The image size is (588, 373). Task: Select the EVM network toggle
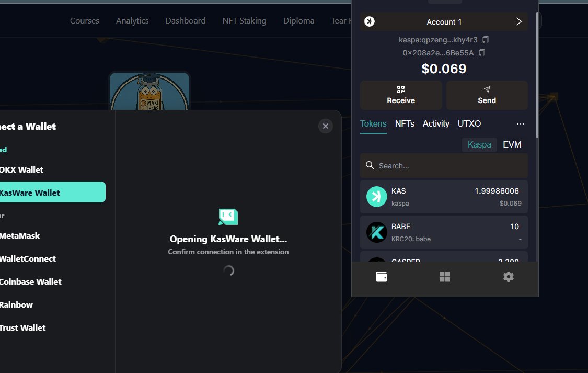[512, 144]
